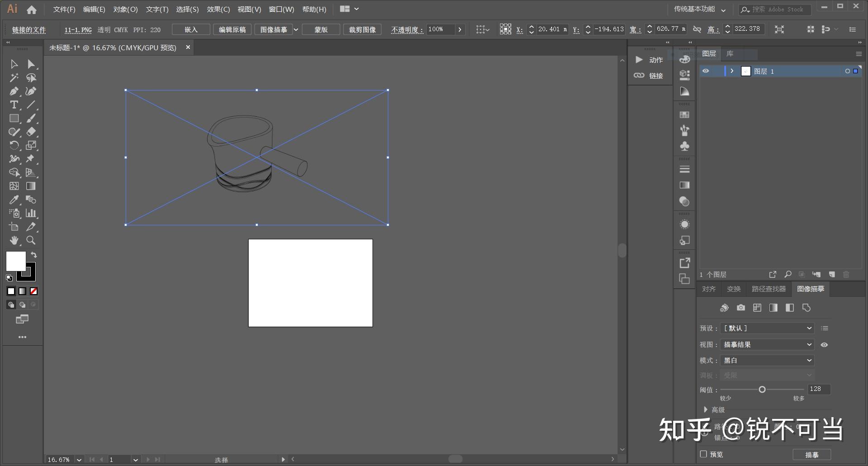This screenshot has width=868, height=466.
Task: Click the Rotate tool
Action: coord(14,146)
